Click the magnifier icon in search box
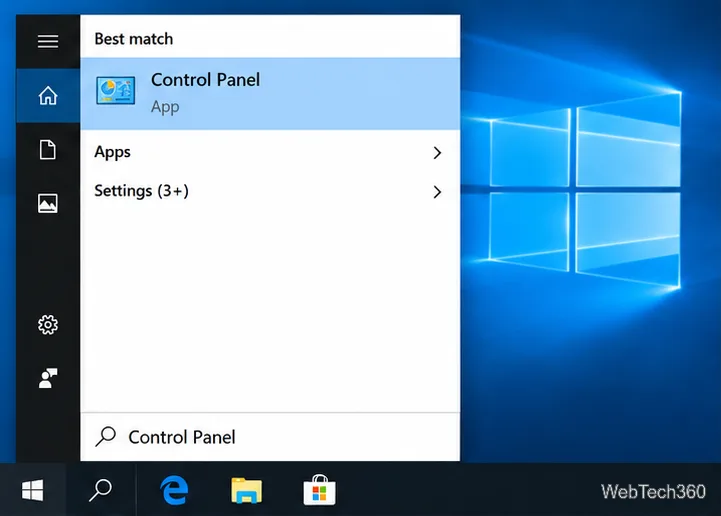The width and height of the screenshot is (721, 516). 105,436
